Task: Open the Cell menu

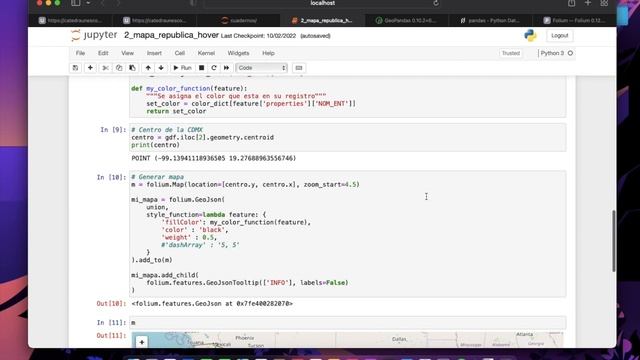Action: point(180,53)
